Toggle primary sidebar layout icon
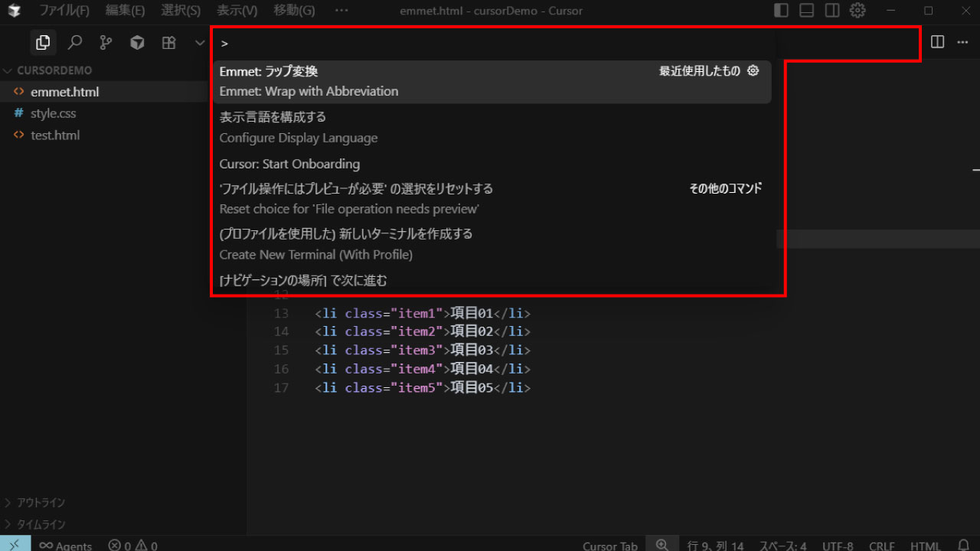Image resolution: width=980 pixels, height=551 pixels. 781,11
